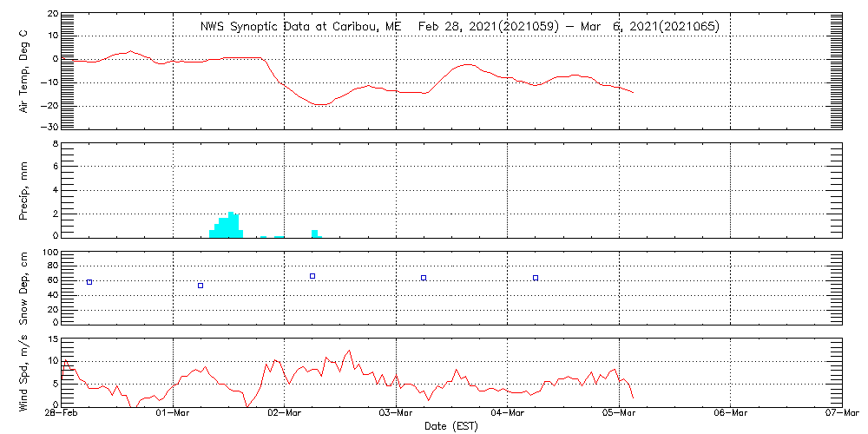Click the "Date (EST)" x-axis title
Screen dimensions: 868x434
pyautogui.click(x=450, y=426)
